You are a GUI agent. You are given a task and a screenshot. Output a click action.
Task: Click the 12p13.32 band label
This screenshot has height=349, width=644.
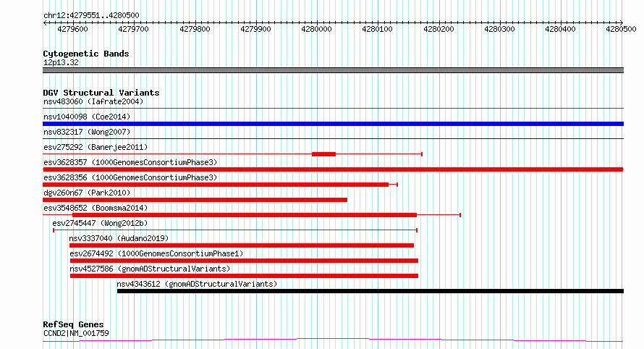(61, 62)
